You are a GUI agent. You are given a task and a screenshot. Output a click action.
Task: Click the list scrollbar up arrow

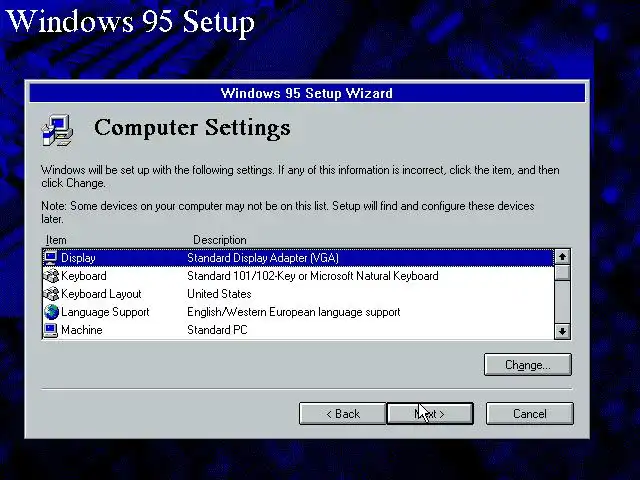tap(562, 257)
